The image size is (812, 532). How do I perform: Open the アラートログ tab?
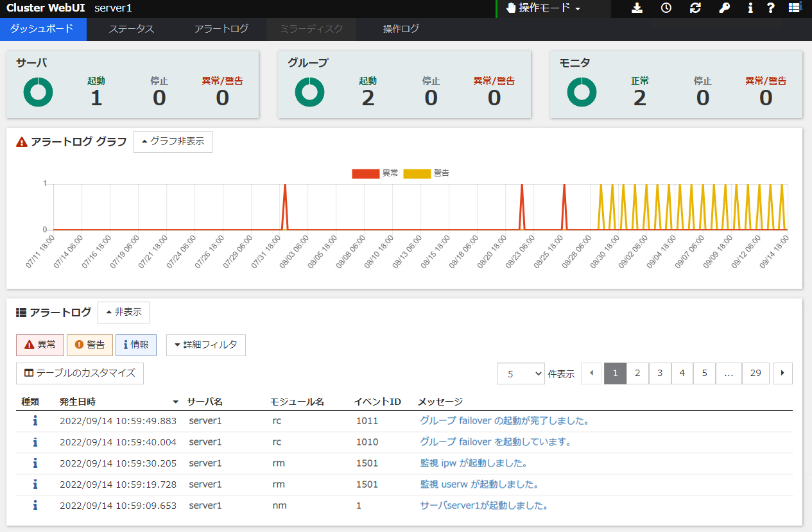220,29
